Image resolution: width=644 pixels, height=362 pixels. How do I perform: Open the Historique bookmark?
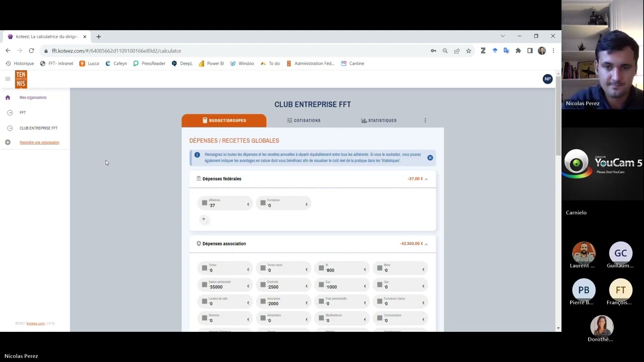[20, 64]
